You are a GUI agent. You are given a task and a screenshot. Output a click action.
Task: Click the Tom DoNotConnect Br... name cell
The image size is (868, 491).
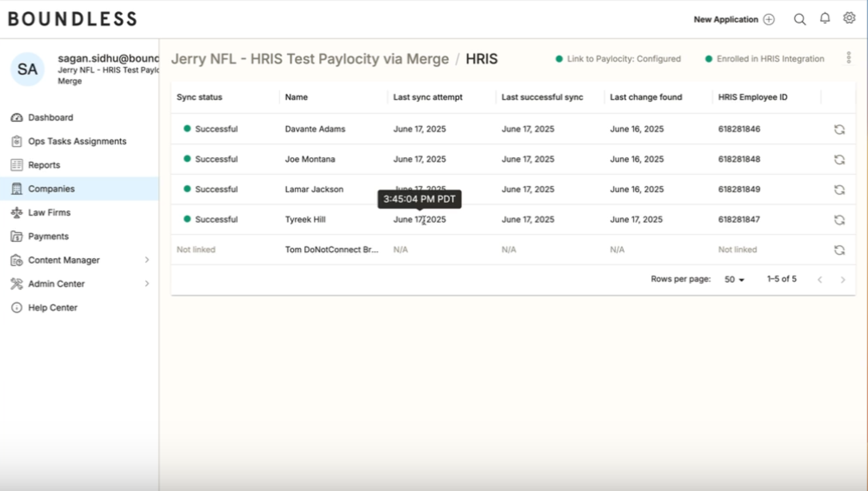point(332,249)
